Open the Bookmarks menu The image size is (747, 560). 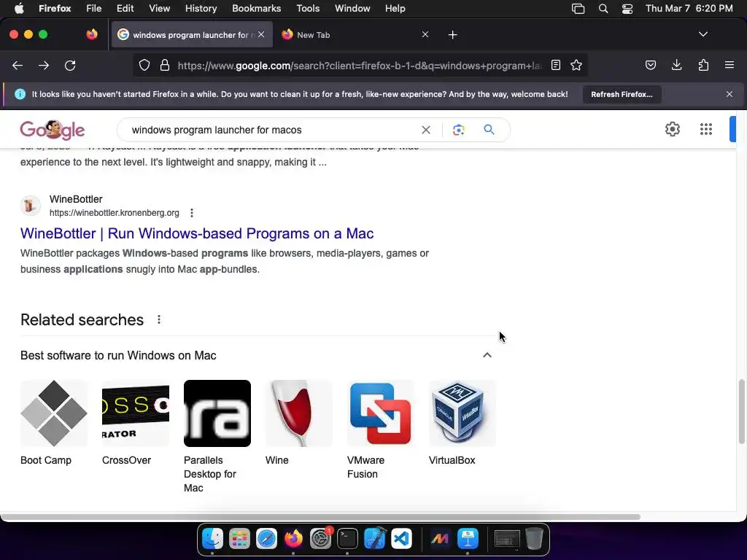click(x=256, y=8)
